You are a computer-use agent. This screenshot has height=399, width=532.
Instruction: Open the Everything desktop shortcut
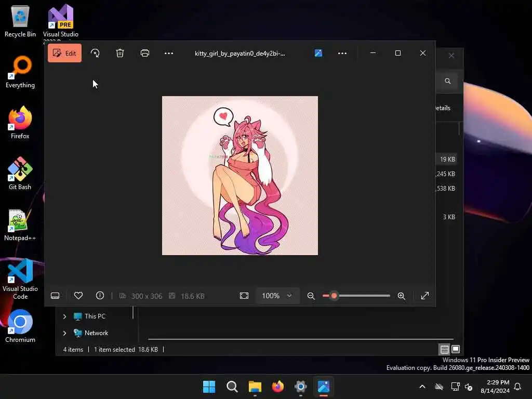(x=20, y=72)
